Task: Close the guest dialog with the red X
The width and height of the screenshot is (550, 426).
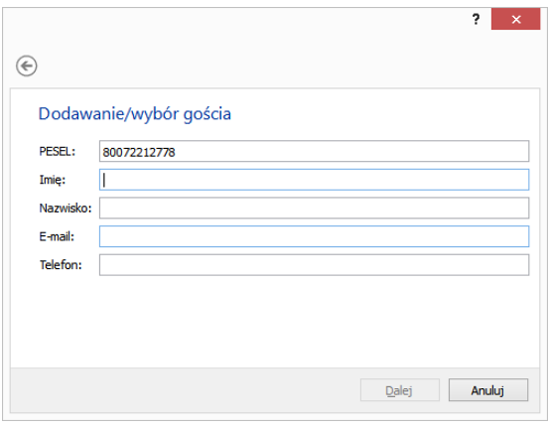Action: coord(516,19)
